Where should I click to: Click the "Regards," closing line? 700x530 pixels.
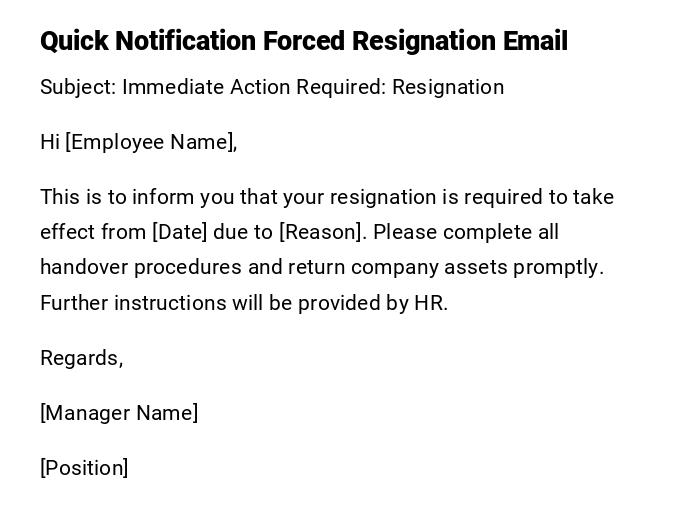81,358
